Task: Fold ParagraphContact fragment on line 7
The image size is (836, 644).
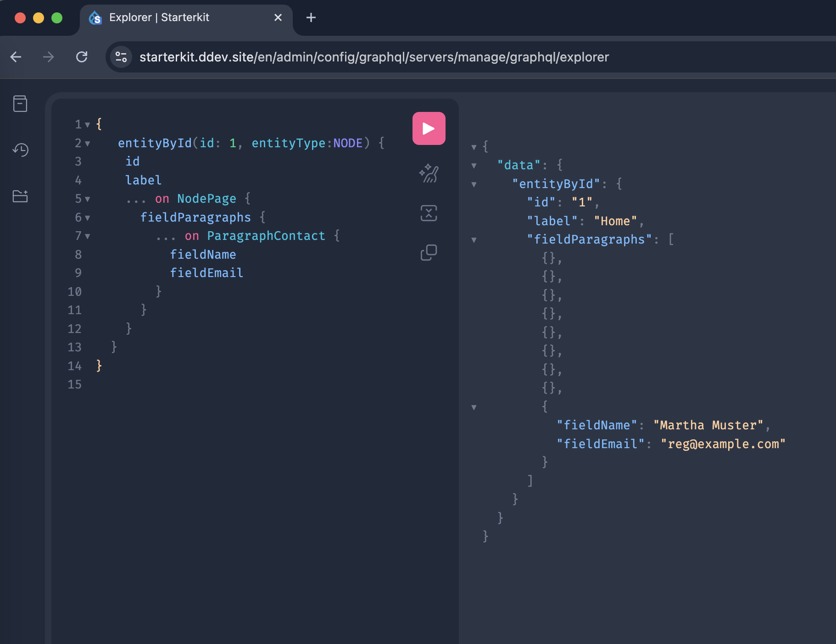Action: [87, 236]
